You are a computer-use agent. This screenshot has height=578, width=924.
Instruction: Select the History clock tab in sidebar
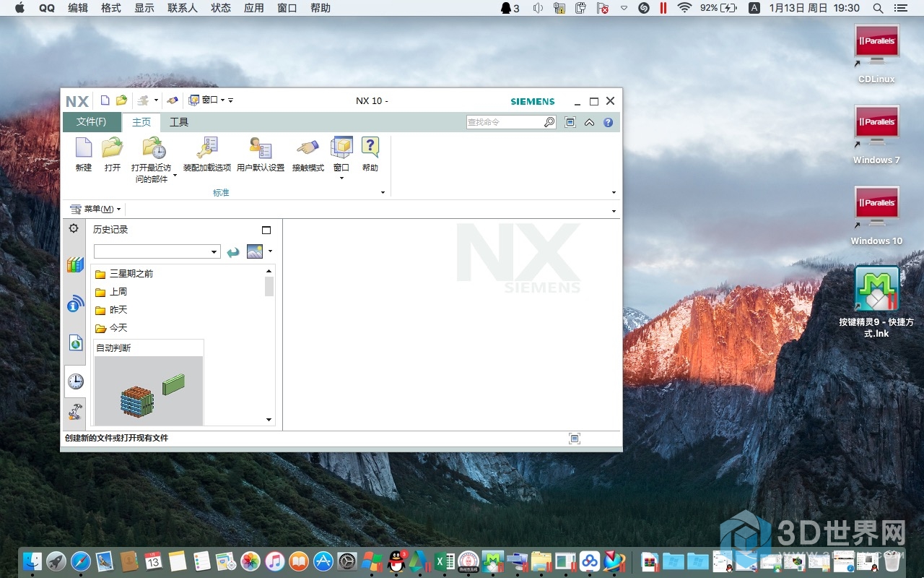(x=75, y=381)
